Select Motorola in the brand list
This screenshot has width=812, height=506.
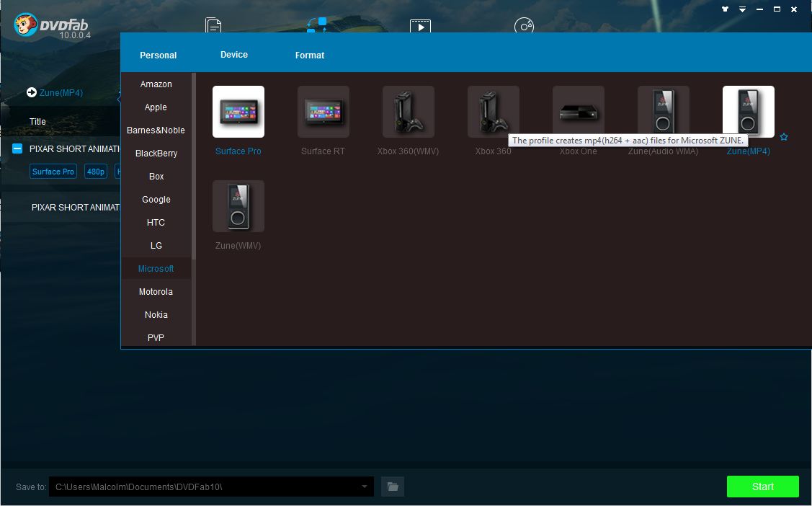point(156,292)
